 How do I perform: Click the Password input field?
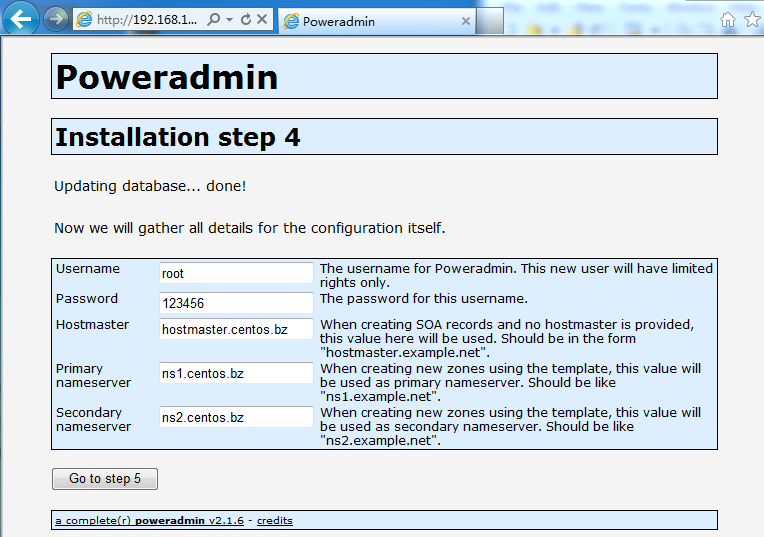pos(236,303)
